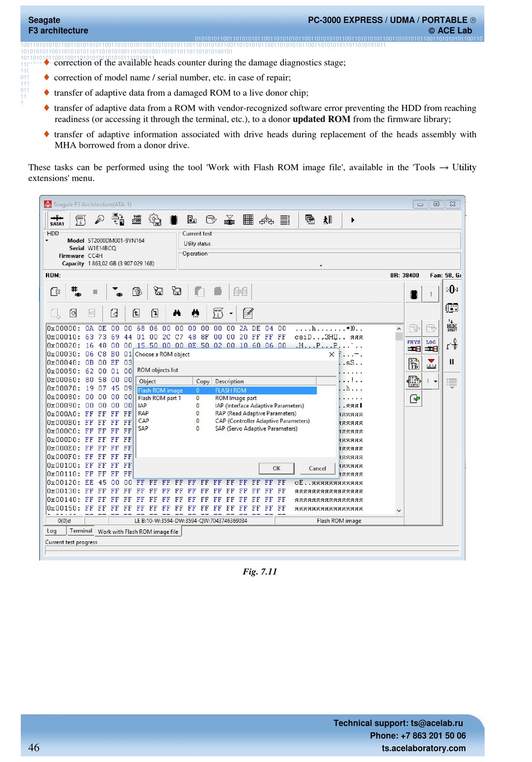Open the dropdown arrow beside exclamation button
532x762 pixels.
point(436,382)
